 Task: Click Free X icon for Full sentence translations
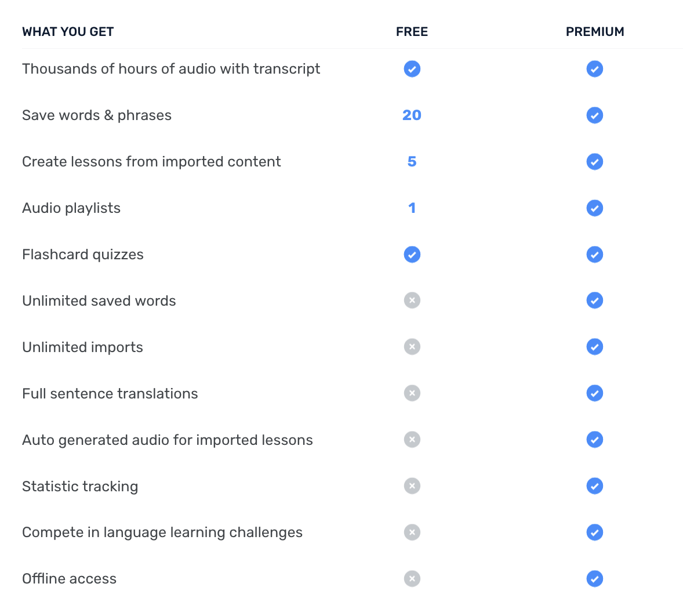(412, 393)
